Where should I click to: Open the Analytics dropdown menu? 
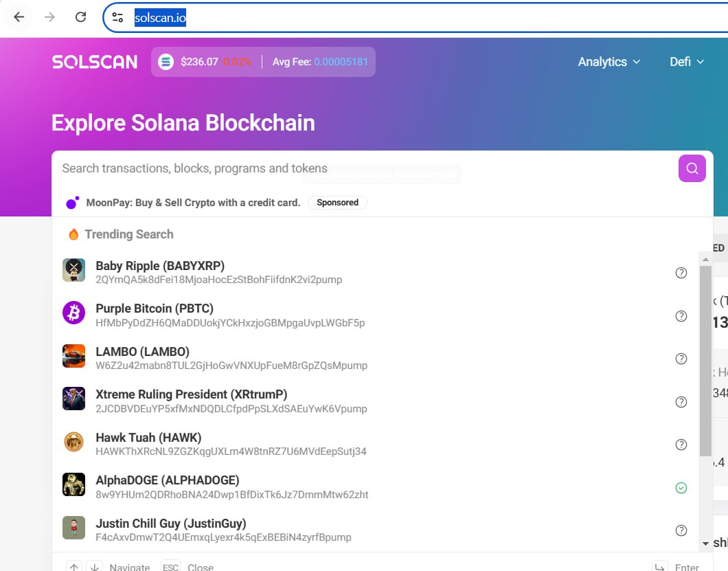[x=609, y=62]
